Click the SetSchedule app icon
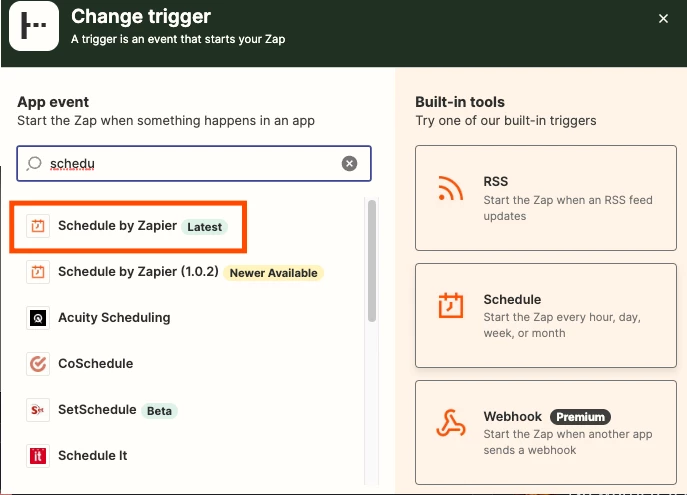The height and width of the screenshot is (495, 687). (38, 410)
